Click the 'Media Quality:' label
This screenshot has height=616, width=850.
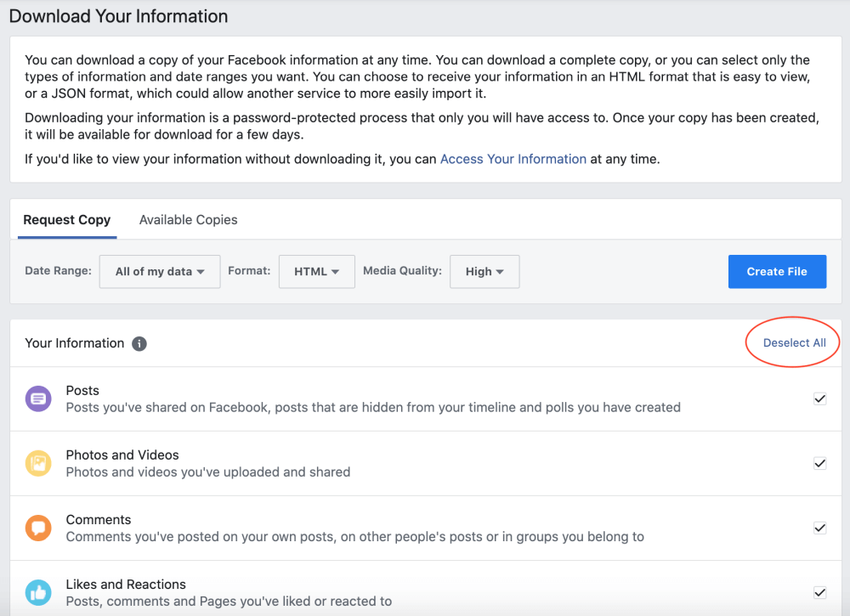(402, 271)
